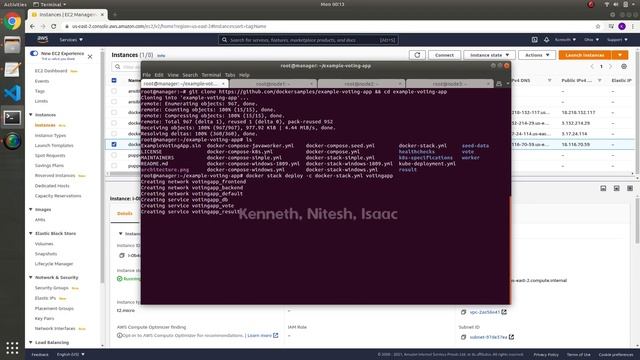Open Launch Templates sidebar link

[54, 145]
